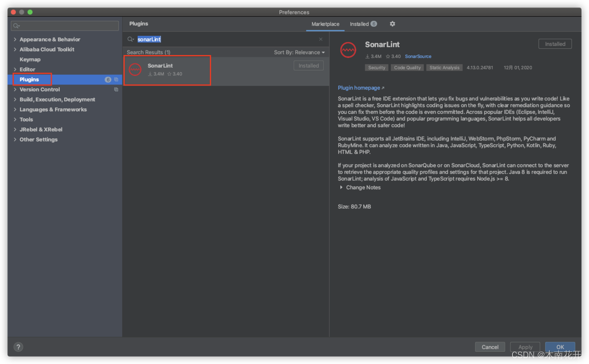The image size is (589, 364).
Task: Click the Plugins update count badge
Action: click(108, 80)
